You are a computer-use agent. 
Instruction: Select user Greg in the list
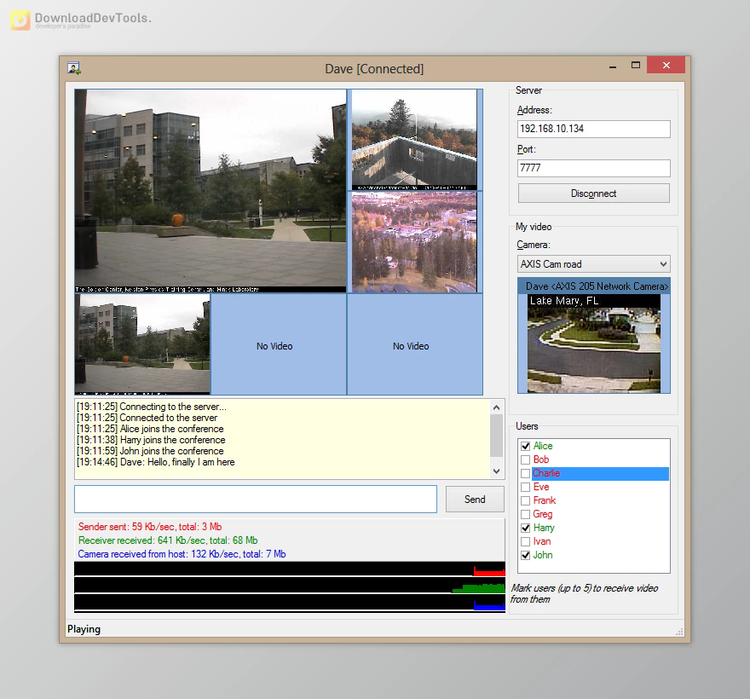[x=542, y=514]
